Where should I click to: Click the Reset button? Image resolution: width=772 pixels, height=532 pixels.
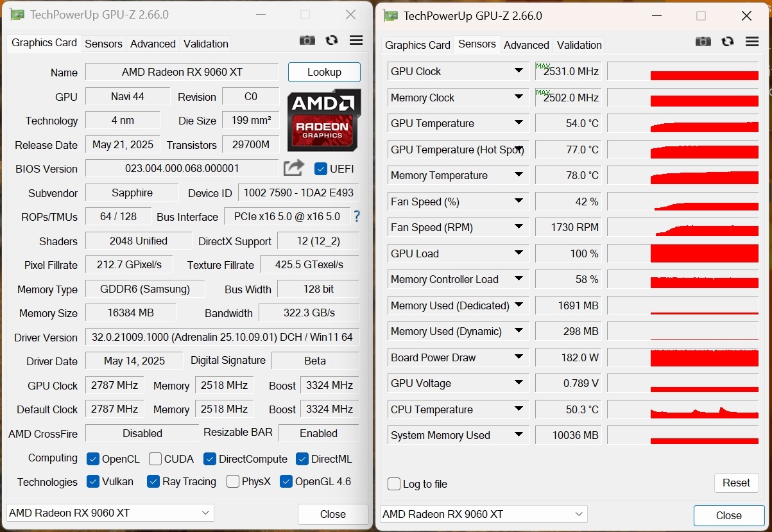(x=736, y=483)
